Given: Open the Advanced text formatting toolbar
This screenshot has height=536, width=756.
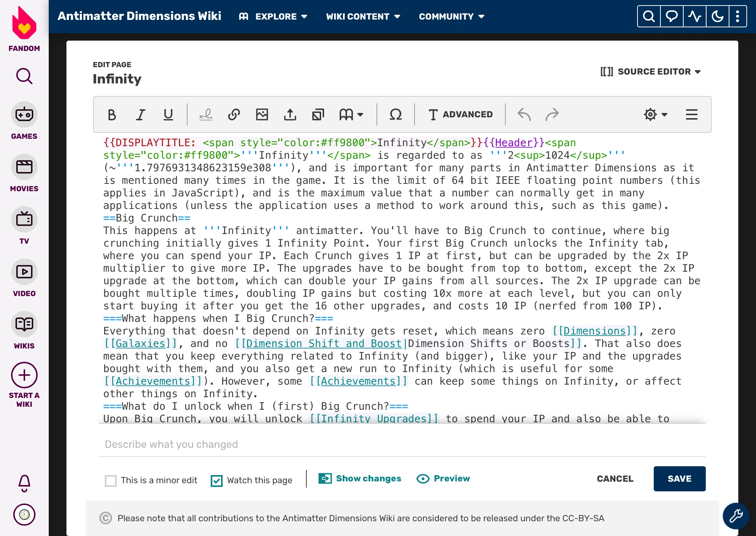Looking at the screenshot, I should [460, 115].
